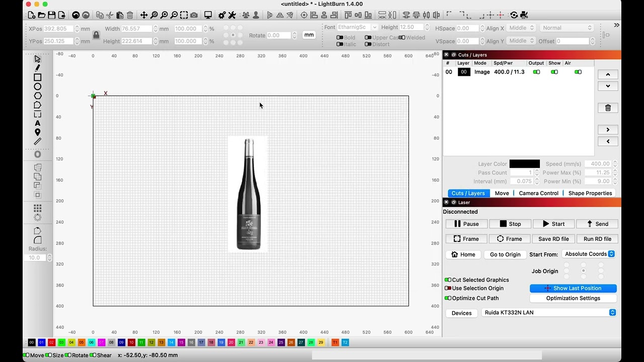The width and height of the screenshot is (644, 362).
Task: Open the Font dropdown
Action: 358,27
